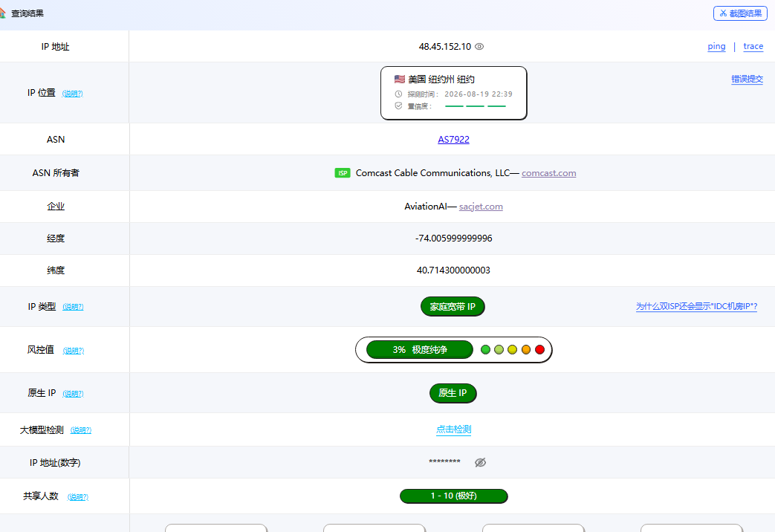The height and width of the screenshot is (532, 775).
Task: Click the orange risk-level dot
Action: pyautogui.click(x=526, y=349)
